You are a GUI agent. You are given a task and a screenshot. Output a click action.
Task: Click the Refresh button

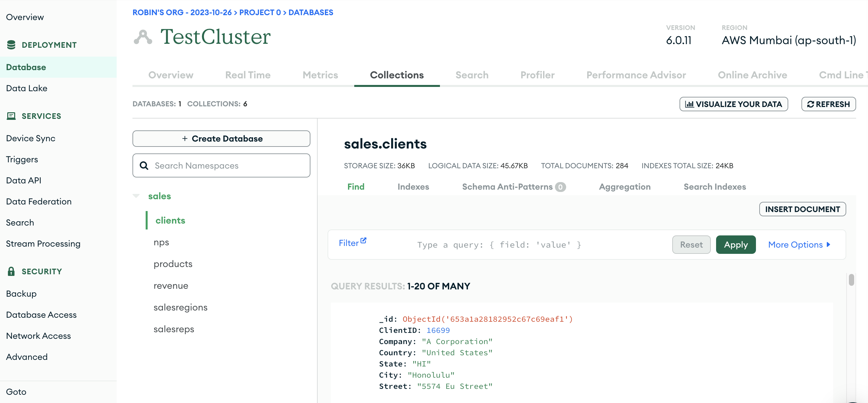828,104
